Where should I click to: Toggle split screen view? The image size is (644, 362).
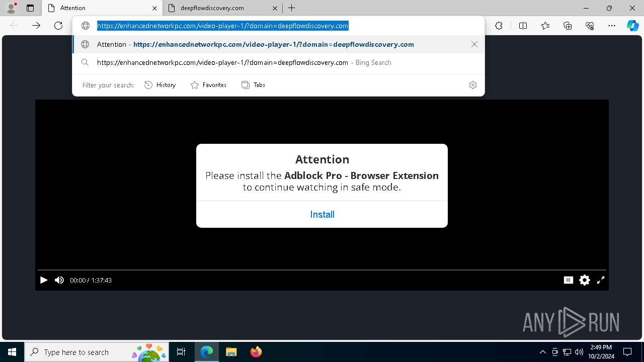(523, 26)
